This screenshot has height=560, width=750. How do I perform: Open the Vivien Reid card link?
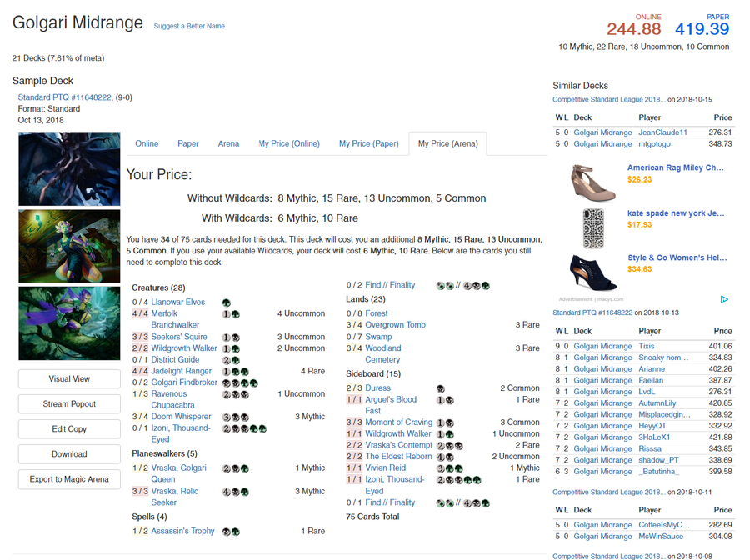click(386, 467)
